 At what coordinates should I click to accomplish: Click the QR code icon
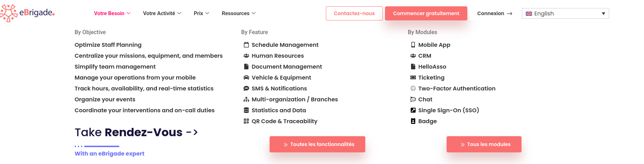pyautogui.click(x=246, y=121)
